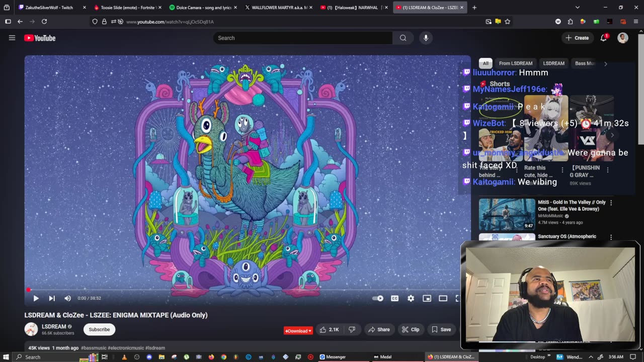Toggle closed captions in the player
The height and width of the screenshot is (362, 644).
[395, 298]
